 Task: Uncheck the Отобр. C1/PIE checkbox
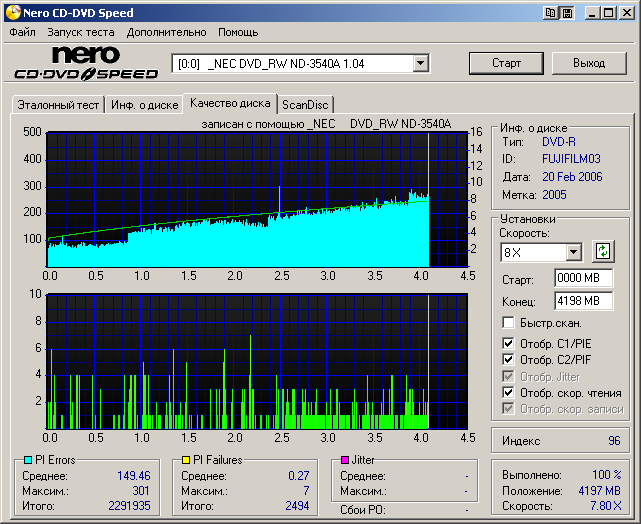(x=509, y=344)
